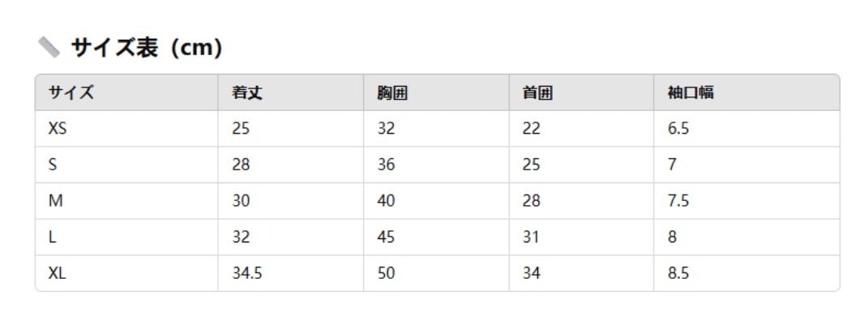Click the S neck value 25
Image resolution: width=868 pixels, height=334 pixels.
[531, 165]
